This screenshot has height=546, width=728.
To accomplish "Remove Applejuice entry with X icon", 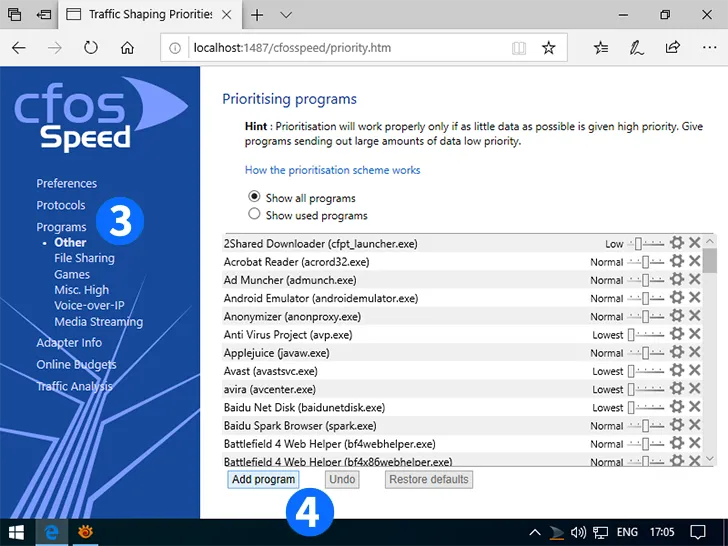I will [695, 352].
